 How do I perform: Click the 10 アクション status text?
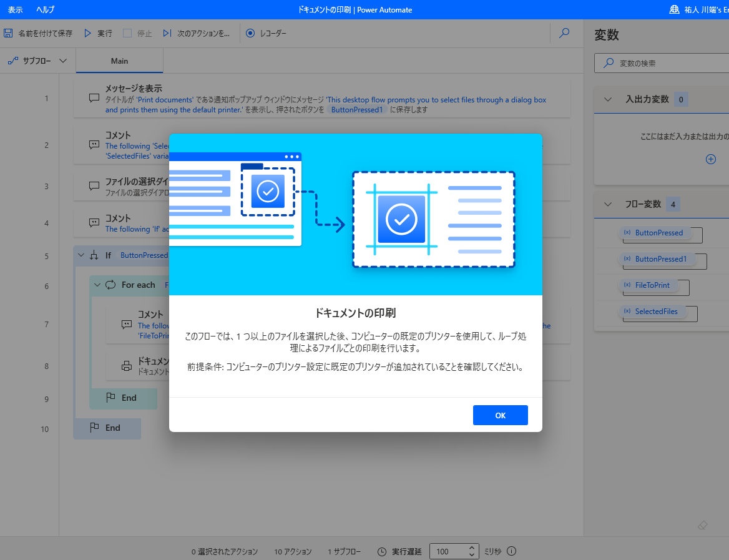click(x=293, y=552)
